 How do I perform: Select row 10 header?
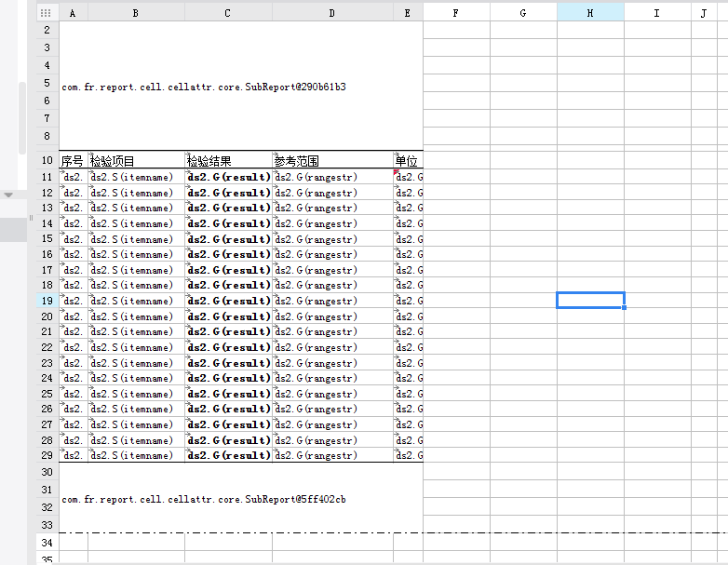[x=47, y=161]
